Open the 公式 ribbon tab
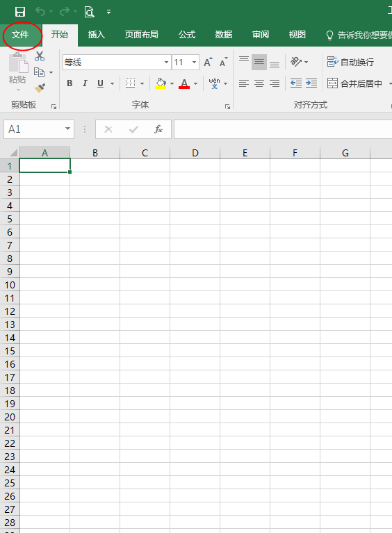Image resolution: width=392 pixels, height=533 pixels. 187,35
